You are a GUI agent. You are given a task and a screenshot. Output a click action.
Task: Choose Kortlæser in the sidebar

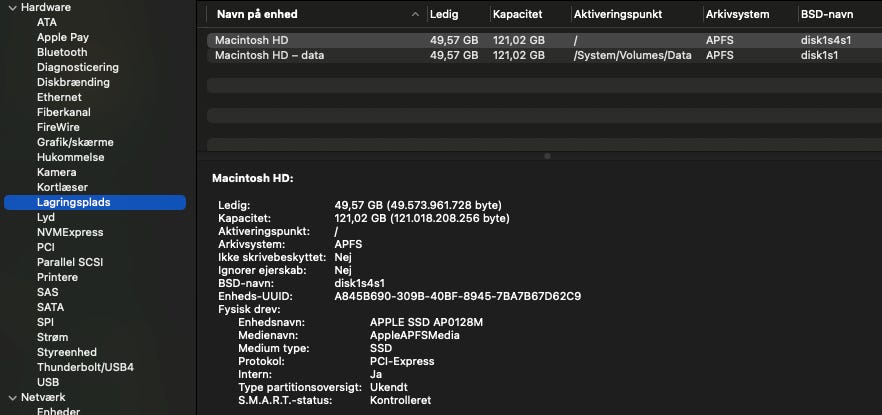point(62,187)
